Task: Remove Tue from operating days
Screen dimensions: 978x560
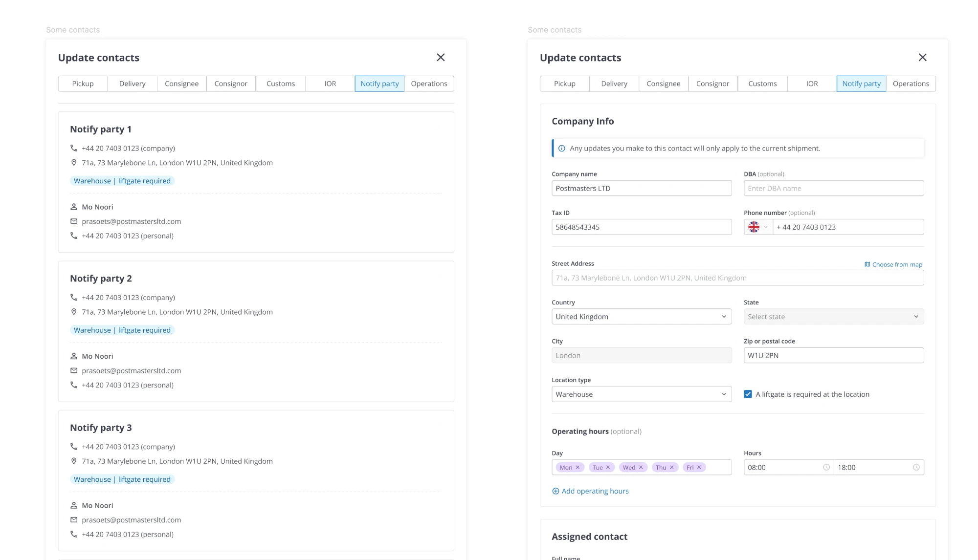Action: click(x=608, y=467)
